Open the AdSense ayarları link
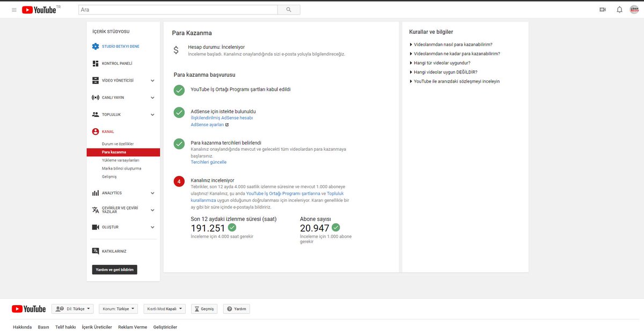 point(207,124)
